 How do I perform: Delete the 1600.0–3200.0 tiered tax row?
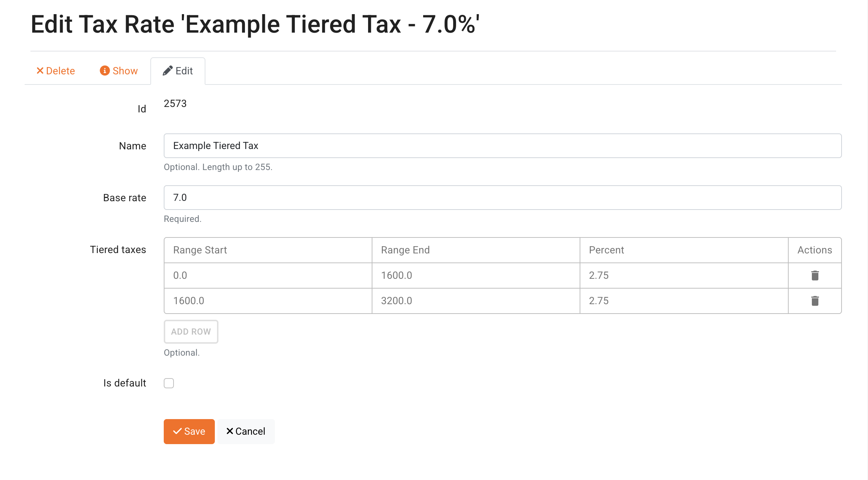[815, 301]
